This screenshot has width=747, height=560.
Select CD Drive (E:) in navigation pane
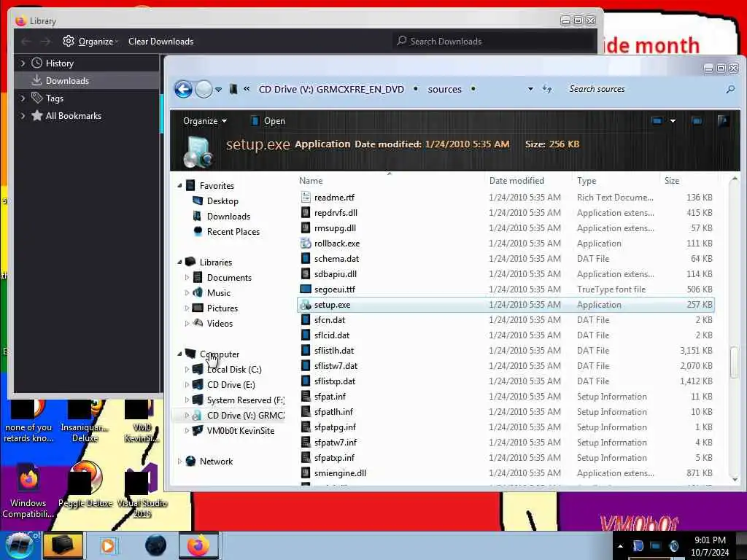tap(231, 385)
